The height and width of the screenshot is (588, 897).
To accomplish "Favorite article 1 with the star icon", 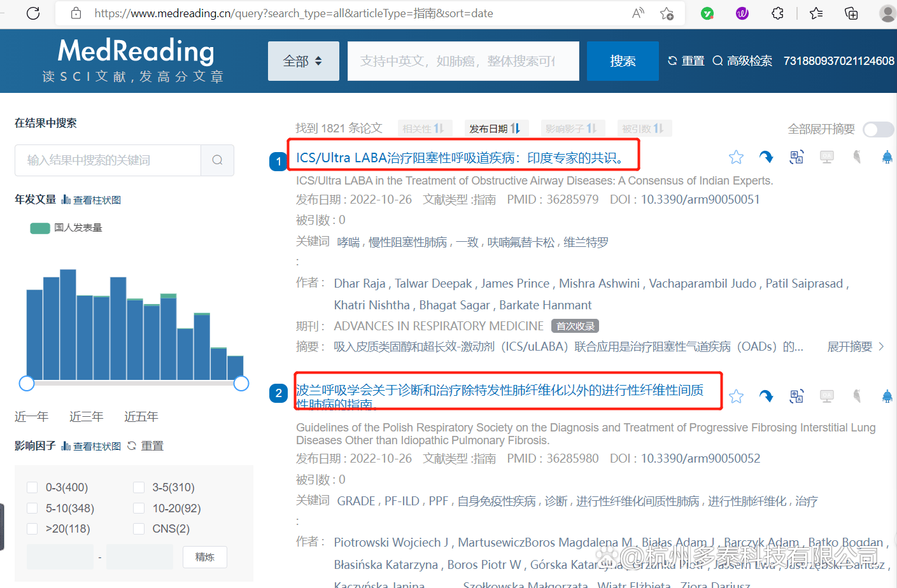I will coord(737,157).
